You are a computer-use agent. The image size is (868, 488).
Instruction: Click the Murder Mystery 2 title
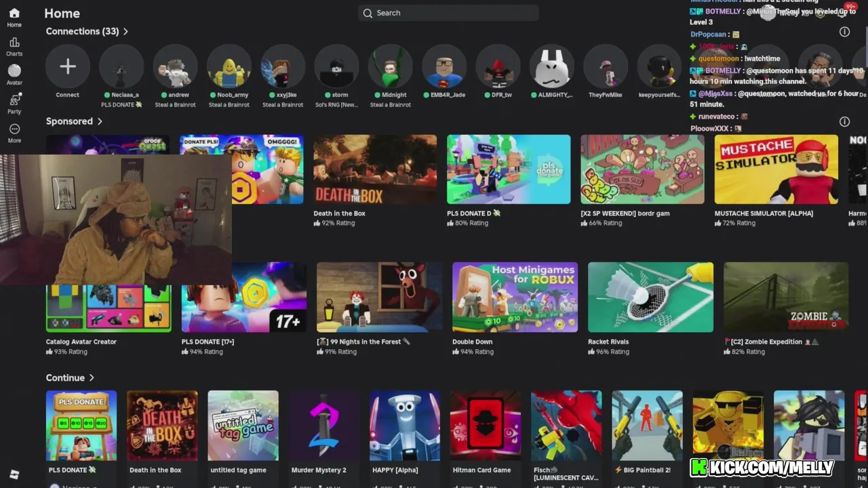click(319, 470)
